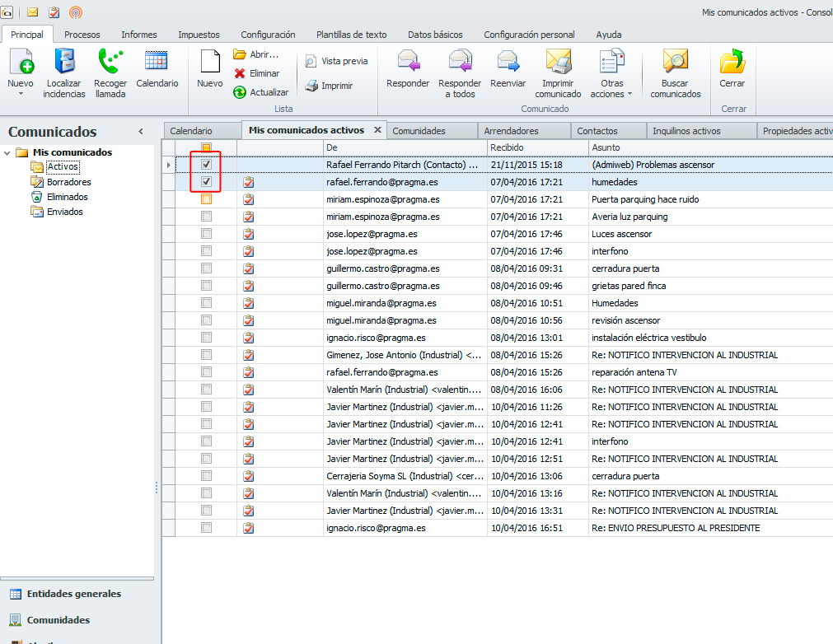The image size is (833, 644).
Task: Click the Reenviar icon
Action: point(508,61)
